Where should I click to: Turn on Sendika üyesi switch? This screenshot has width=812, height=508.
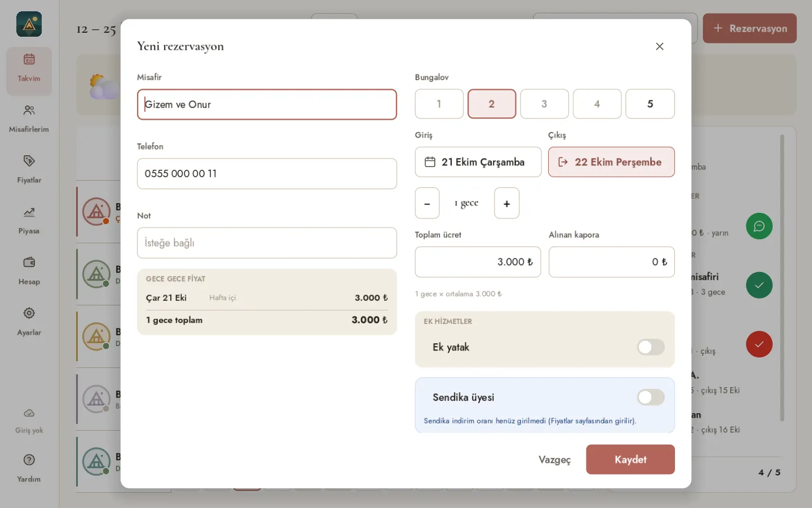[x=651, y=397]
